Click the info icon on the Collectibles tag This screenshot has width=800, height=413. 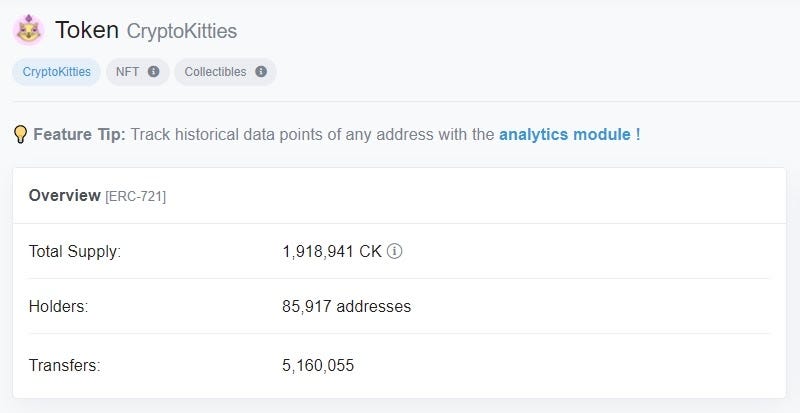[261, 71]
